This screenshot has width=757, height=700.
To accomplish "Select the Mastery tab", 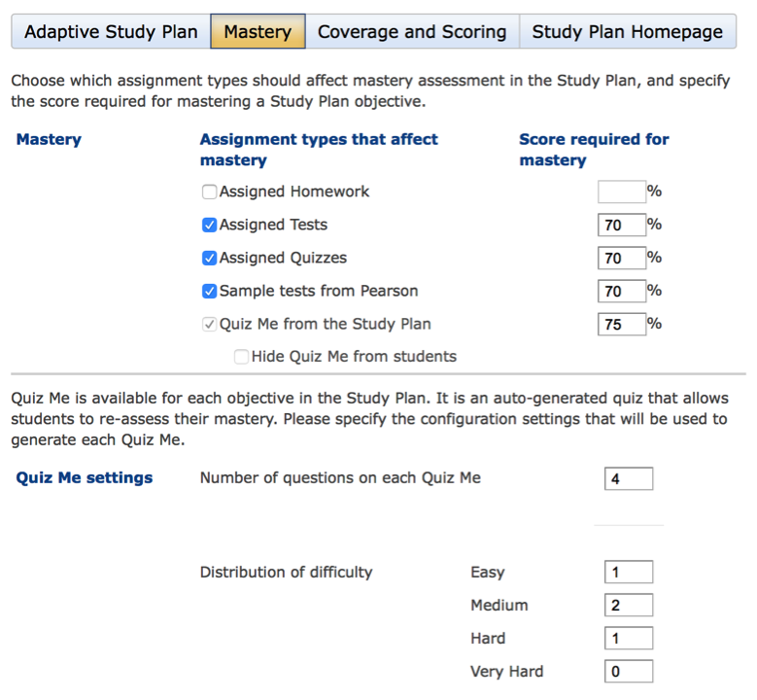I will pyautogui.click(x=258, y=32).
